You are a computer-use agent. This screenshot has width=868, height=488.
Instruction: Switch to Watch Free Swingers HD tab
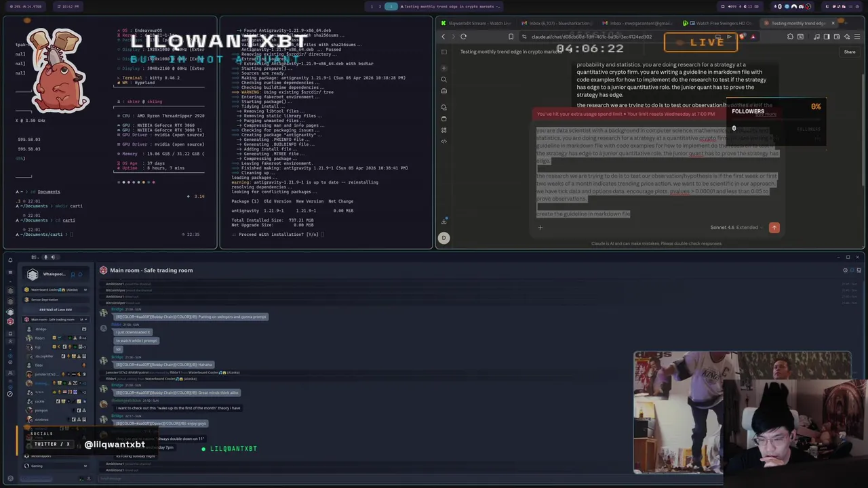(x=720, y=23)
